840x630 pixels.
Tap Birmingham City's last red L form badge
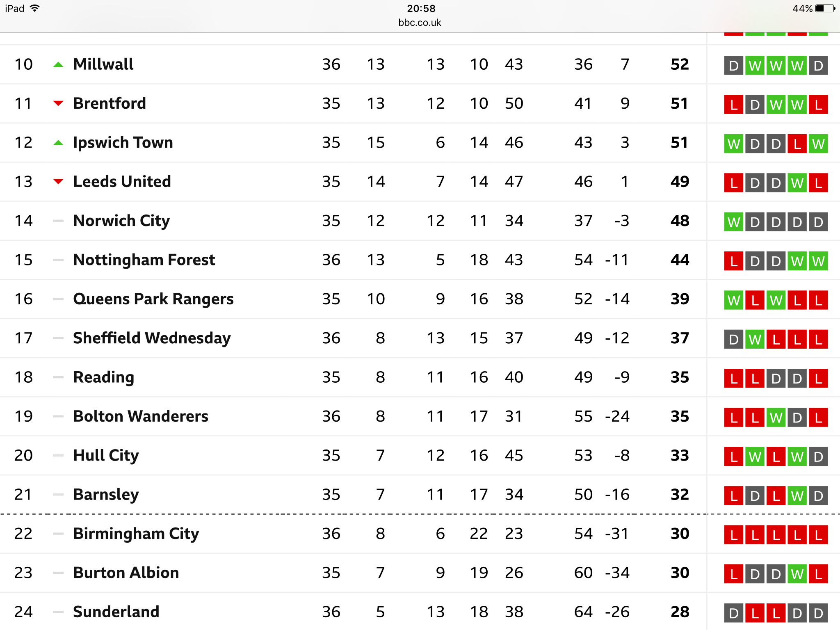(x=818, y=534)
